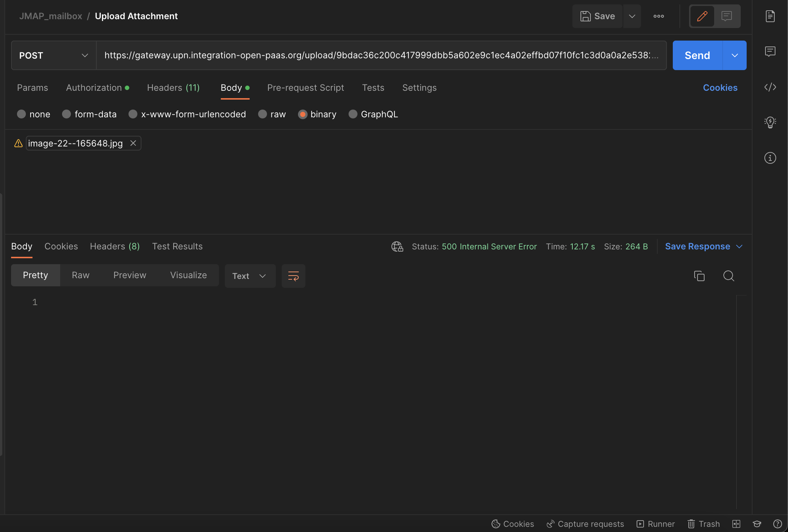This screenshot has height=532, width=788.
Task: Search within the response body
Action: (x=729, y=276)
